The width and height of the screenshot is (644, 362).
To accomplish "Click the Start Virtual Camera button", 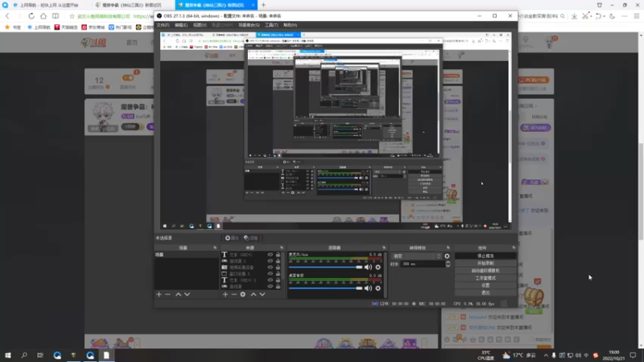I will [485, 271].
